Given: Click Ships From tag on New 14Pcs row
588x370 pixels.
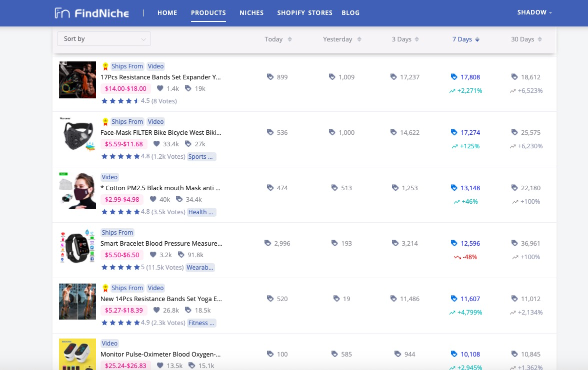Looking at the screenshot, I should tap(127, 288).
